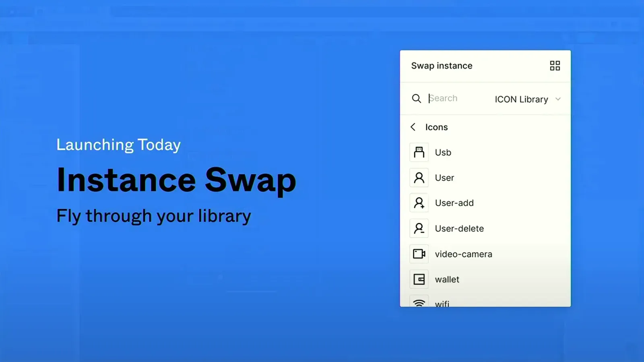Click the search magnifier icon
Image resolution: width=644 pixels, height=362 pixels.
click(416, 99)
